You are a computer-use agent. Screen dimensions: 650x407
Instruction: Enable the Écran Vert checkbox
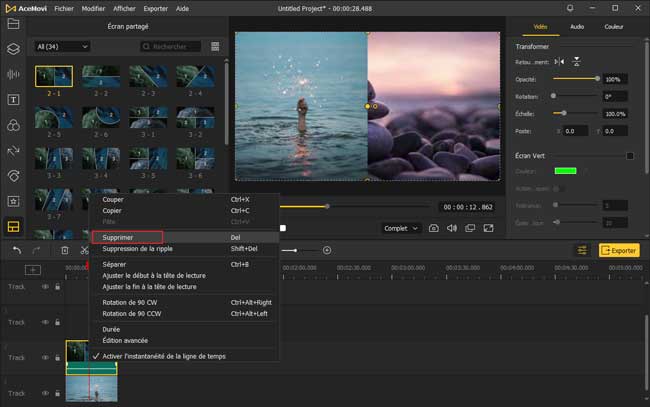tap(630, 155)
